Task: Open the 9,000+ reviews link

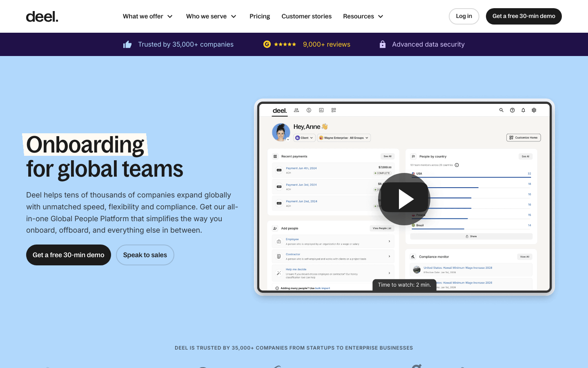Action: 326,45
